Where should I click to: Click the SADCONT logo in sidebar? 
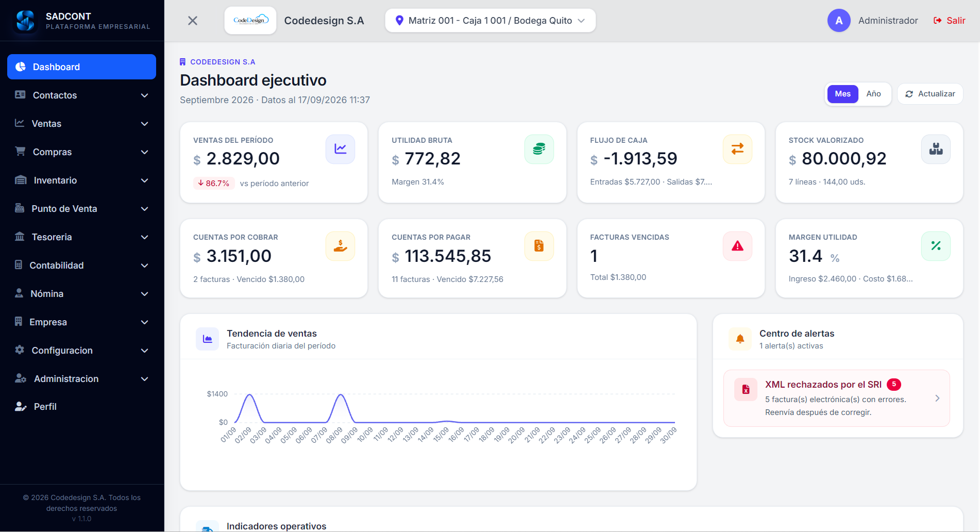click(x=25, y=21)
